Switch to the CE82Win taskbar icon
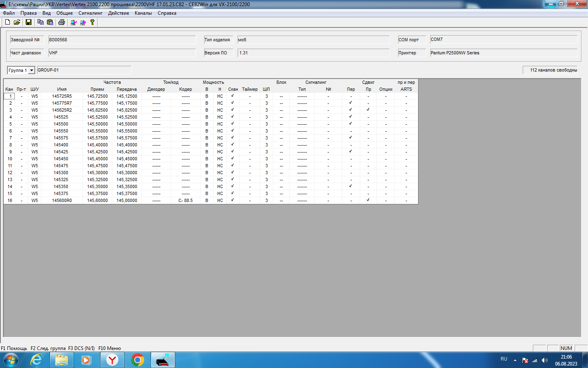The image size is (588, 368). pos(163,360)
